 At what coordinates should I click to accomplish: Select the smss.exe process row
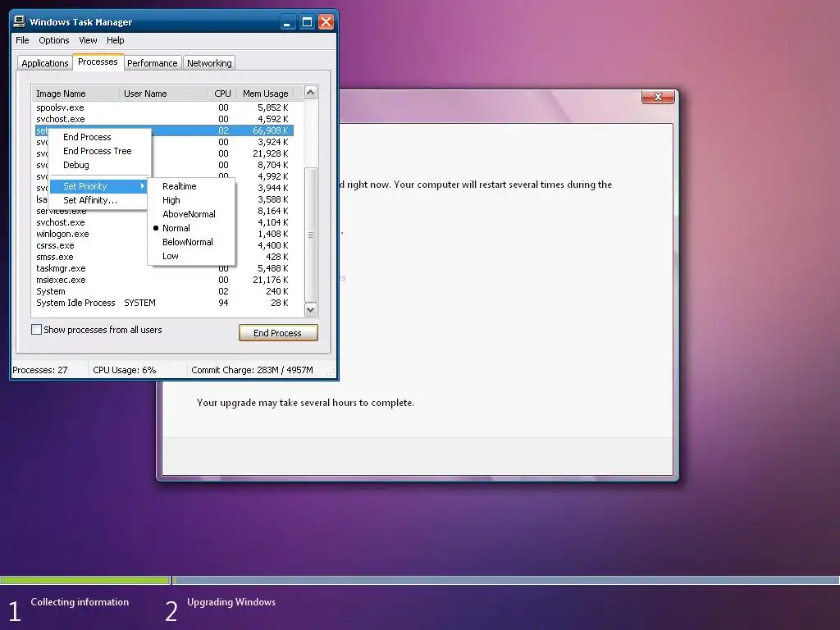coord(164,257)
